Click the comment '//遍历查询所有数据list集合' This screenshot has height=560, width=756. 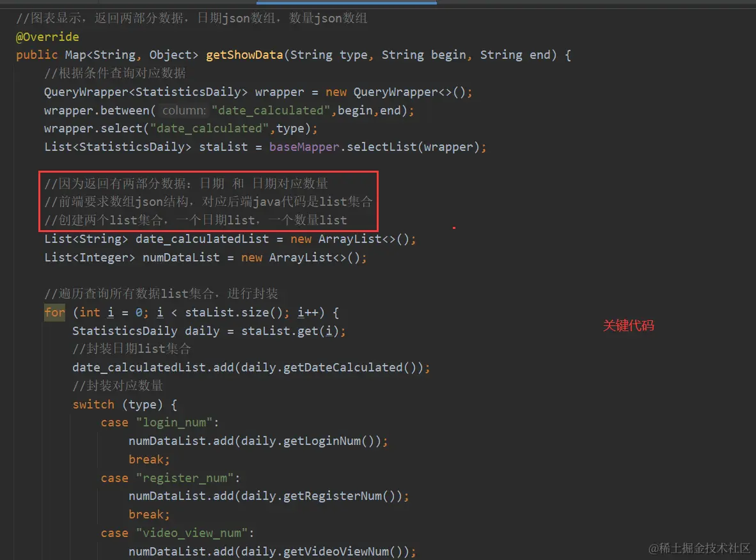[161, 294]
